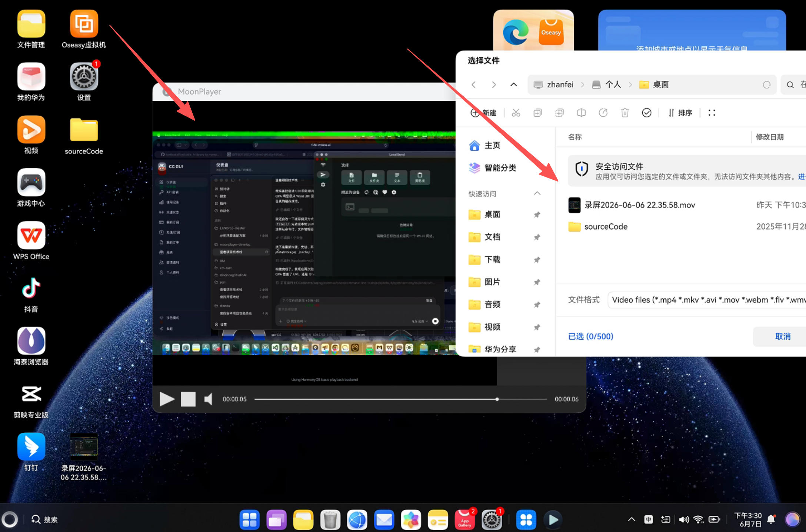Toggle the pin for 桌面 in quick access

[x=537, y=215]
